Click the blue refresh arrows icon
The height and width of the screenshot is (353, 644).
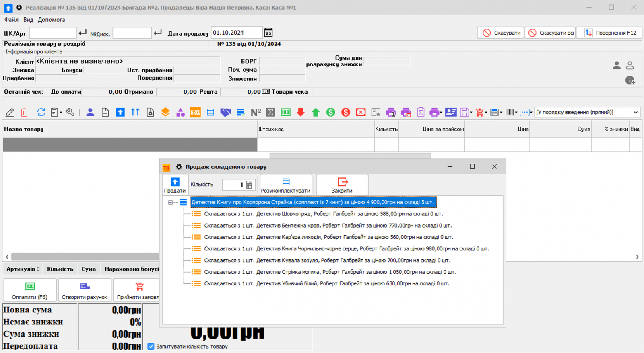41,113
